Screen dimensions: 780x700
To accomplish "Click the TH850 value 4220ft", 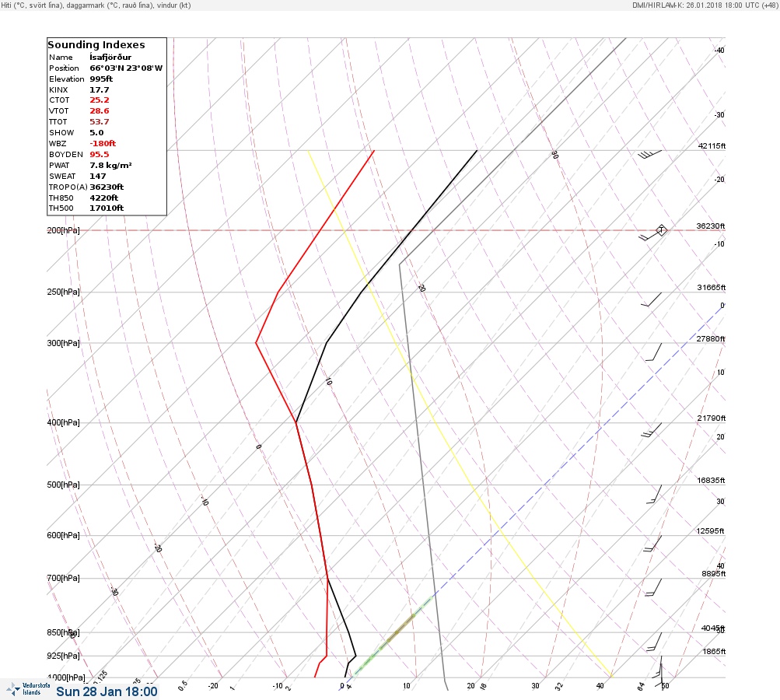I will point(104,198).
